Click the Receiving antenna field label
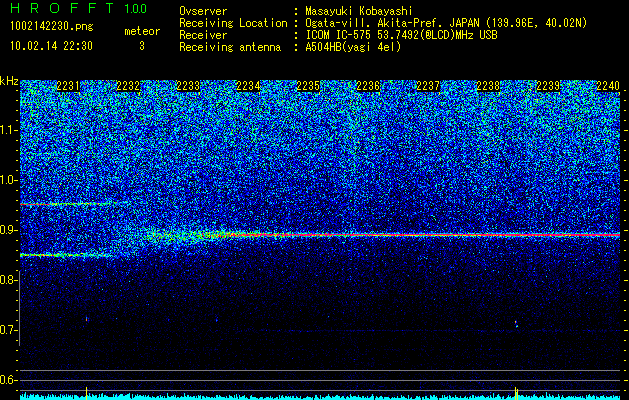This screenshot has width=629, height=400. coord(230,47)
